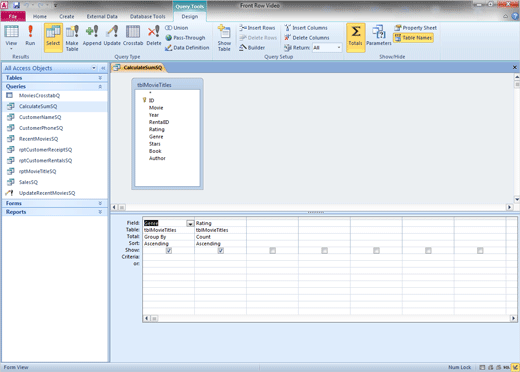This screenshot has width=520, height=372.
Task: Click Group By total cell for Genre
Action: click(x=168, y=237)
